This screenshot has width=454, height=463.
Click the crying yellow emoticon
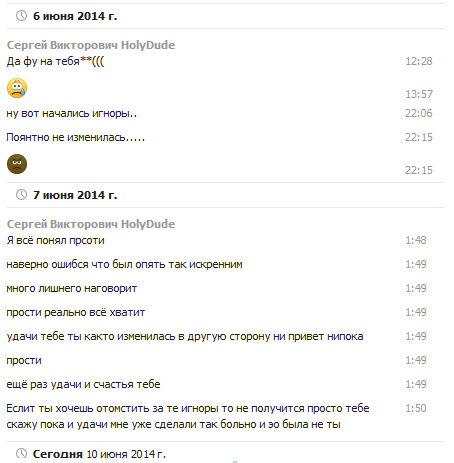[x=17, y=88]
